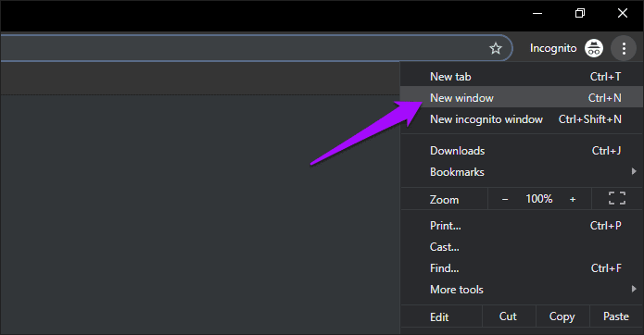Viewport: 644px width, 335px height.
Task: Click the Cut button in Edit row
Action: (508, 316)
